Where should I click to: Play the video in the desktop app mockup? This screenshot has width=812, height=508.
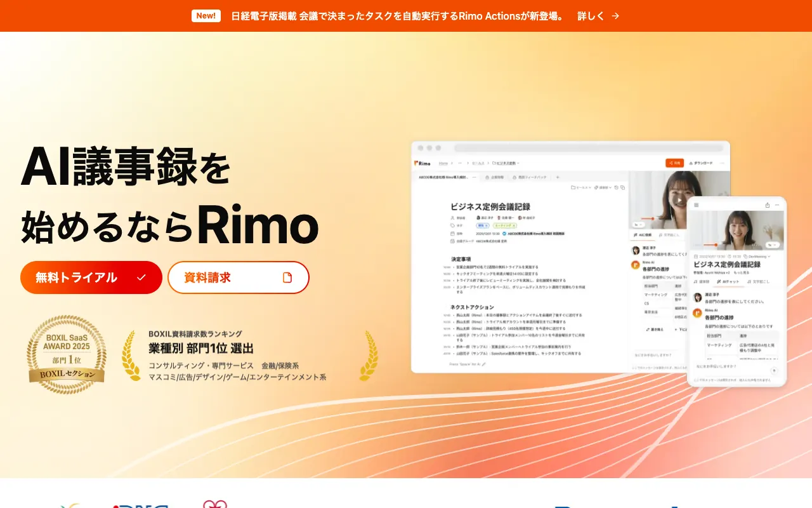(x=679, y=200)
